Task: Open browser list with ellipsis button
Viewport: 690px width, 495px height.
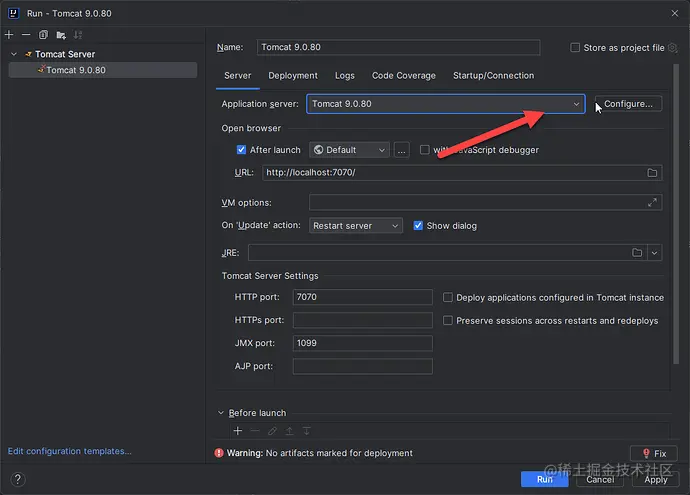Action: [401, 150]
